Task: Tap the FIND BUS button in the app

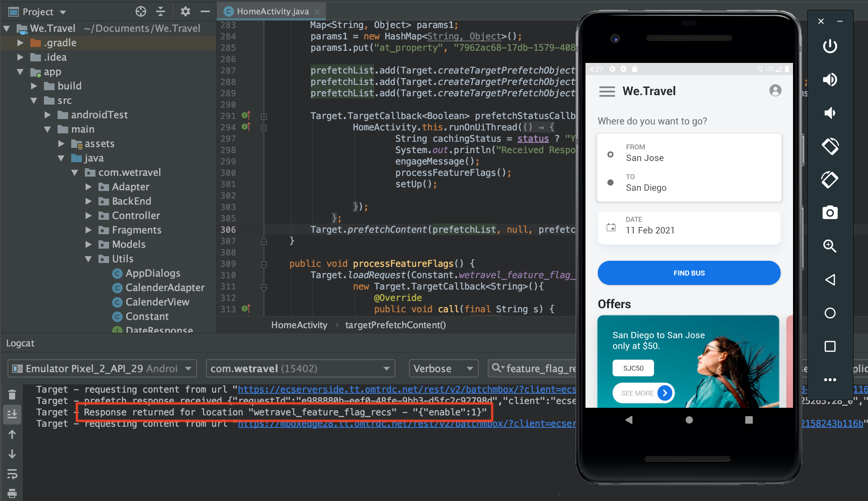Action: [x=688, y=272]
